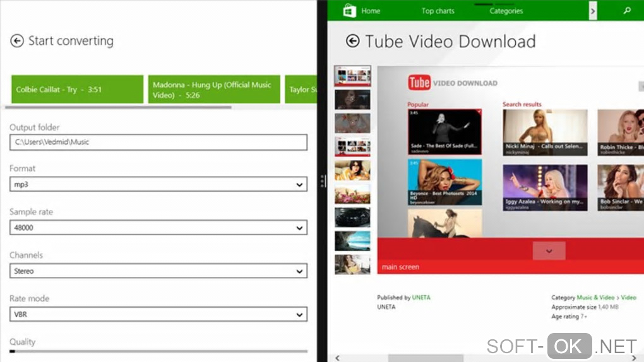
Task: Select the sixth flower field thumbnail
Action: (x=352, y=194)
